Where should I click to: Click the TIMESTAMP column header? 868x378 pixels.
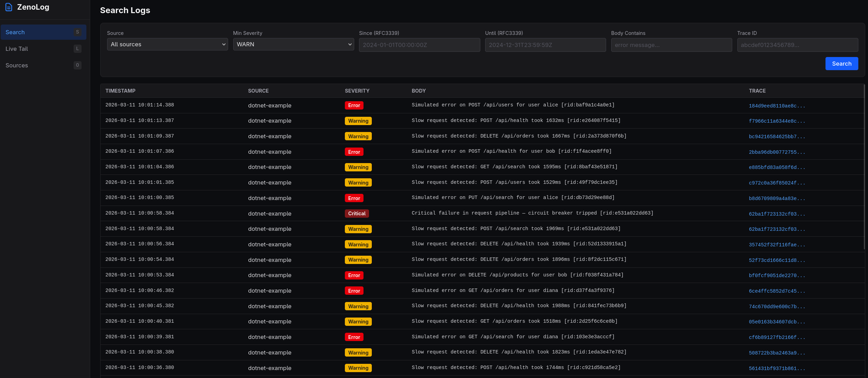coord(121,91)
